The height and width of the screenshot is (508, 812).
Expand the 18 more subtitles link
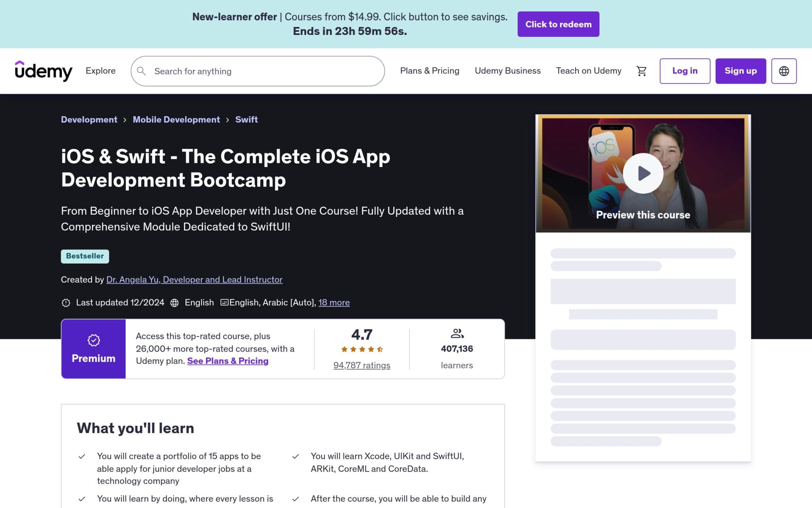334,302
